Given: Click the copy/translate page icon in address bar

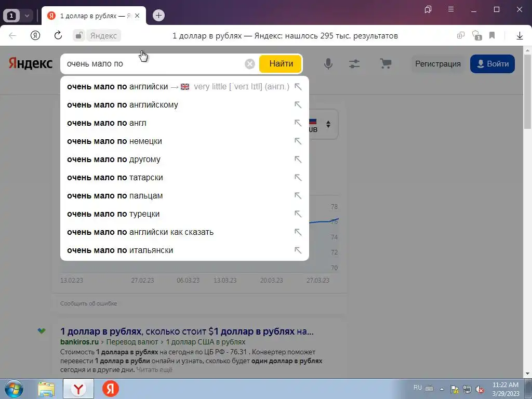Looking at the screenshot, I should point(460,35).
